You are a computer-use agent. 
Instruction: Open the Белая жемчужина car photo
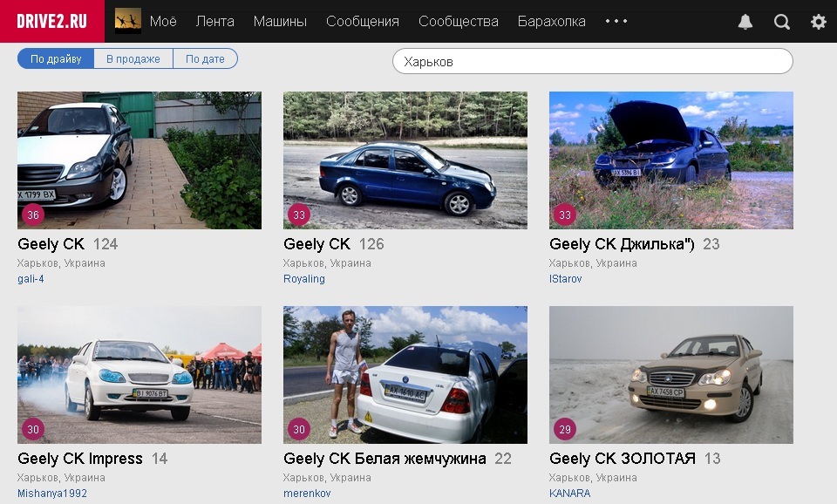(x=405, y=375)
